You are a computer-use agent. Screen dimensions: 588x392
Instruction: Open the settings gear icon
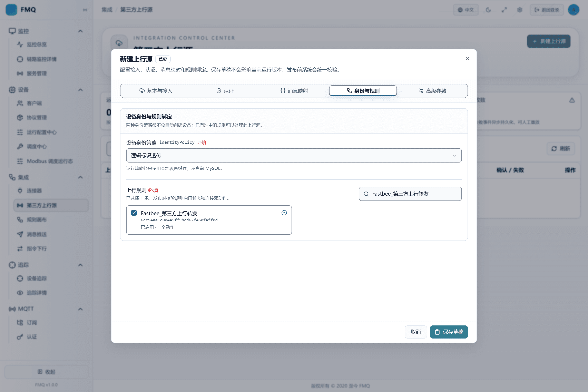(520, 10)
